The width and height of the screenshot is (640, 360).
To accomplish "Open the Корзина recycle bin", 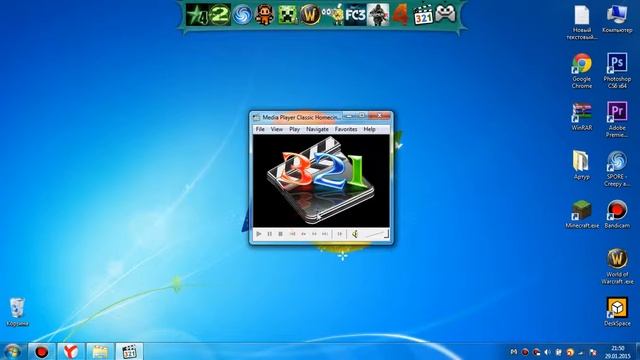I will (x=17, y=311).
